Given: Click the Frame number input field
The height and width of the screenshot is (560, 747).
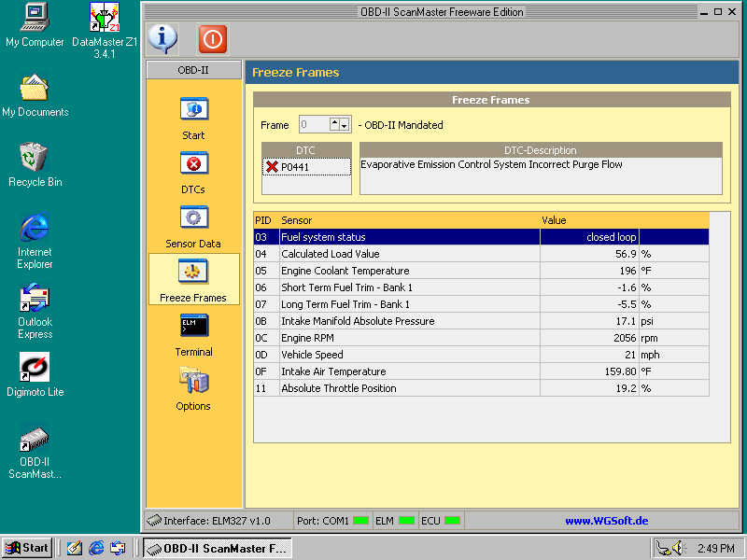Looking at the screenshot, I should click(x=315, y=125).
